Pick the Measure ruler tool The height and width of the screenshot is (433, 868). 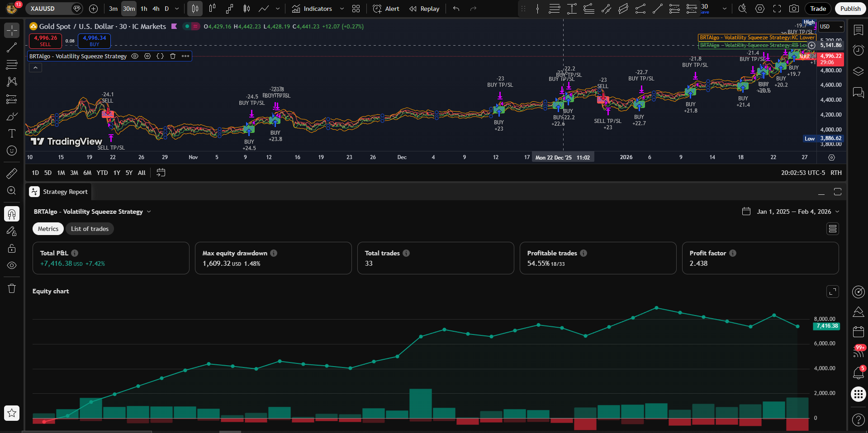[x=12, y=174]
